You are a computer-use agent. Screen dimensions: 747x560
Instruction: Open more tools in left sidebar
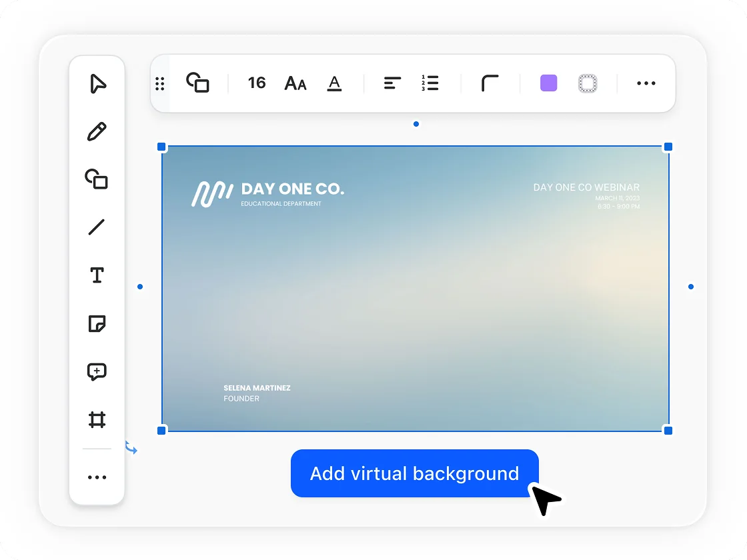tap(97, 477)
